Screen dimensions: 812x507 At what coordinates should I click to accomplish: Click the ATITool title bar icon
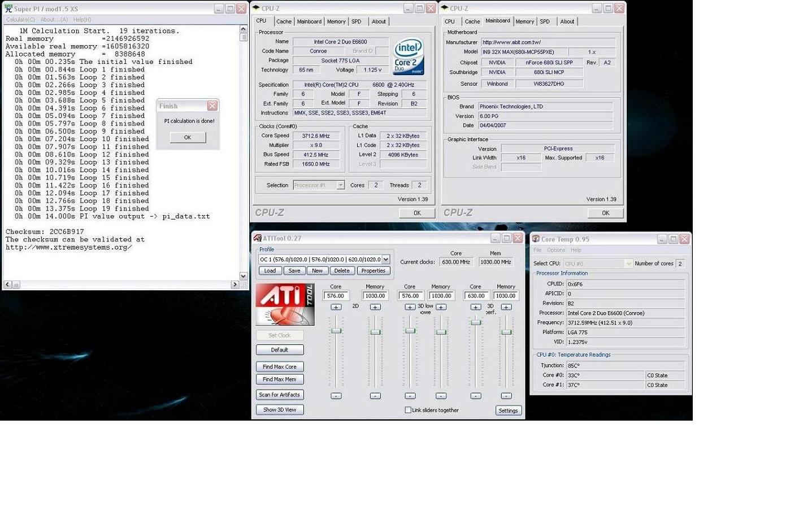click(x=258, y=238)
